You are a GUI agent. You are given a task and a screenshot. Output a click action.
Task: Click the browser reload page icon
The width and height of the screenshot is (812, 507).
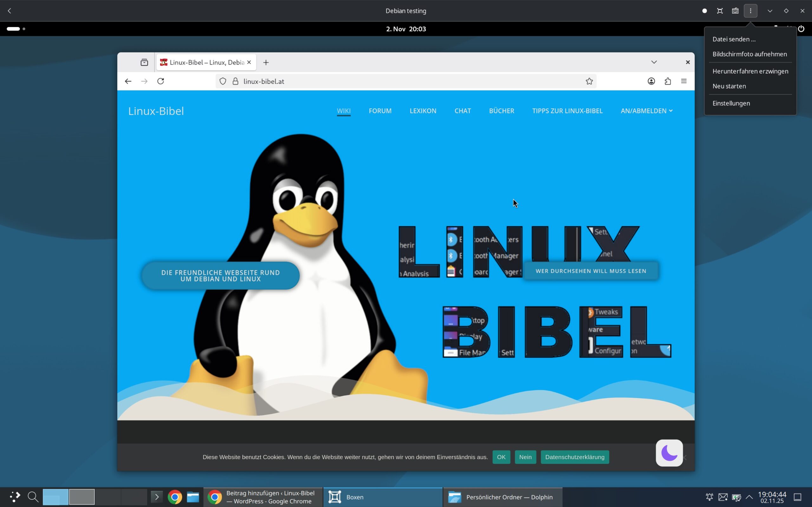tap(161, 81)
